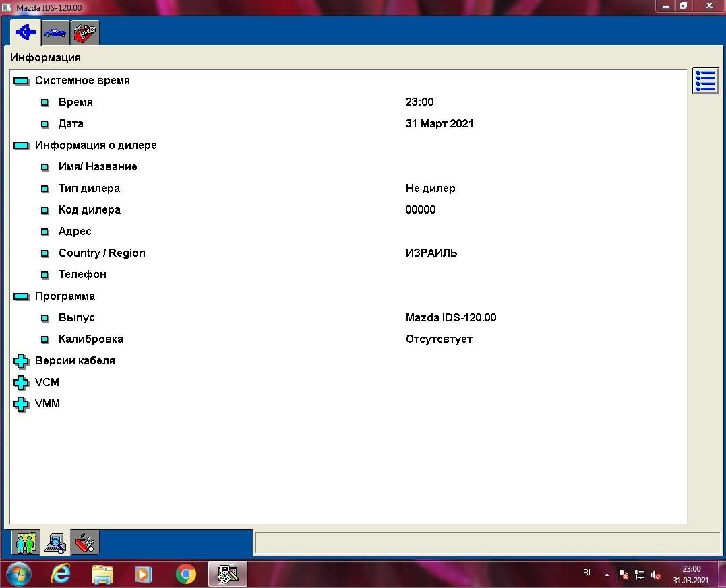Open the computer system info icon at bottom
This screenshot has height=588, width=726.
[x=55, y=543]
